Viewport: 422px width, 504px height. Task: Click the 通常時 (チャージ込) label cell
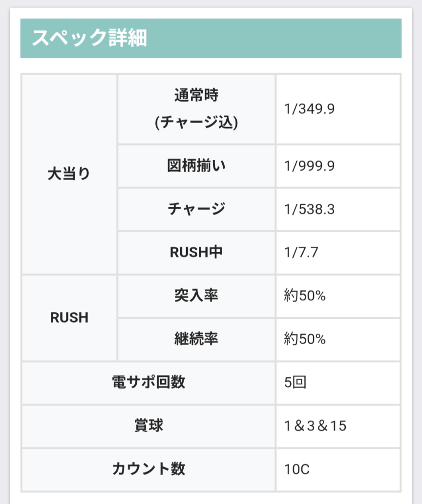196,109
